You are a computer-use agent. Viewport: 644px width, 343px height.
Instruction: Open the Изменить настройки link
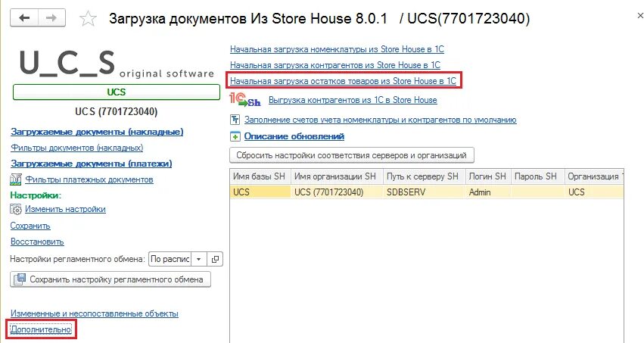pyautogui.click(x=65, y=209)
